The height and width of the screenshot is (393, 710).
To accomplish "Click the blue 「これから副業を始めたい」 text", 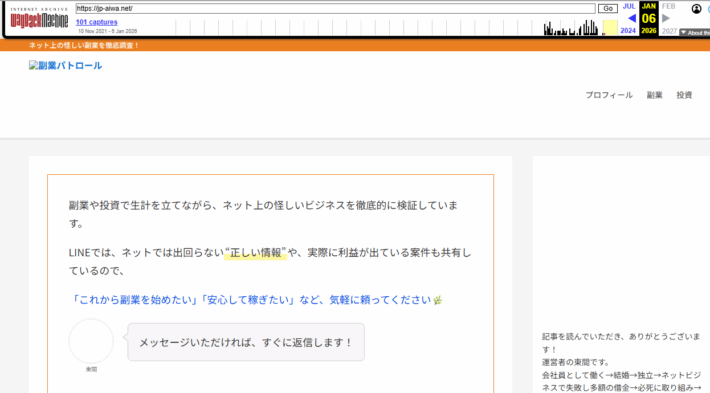I will point(134,300).
